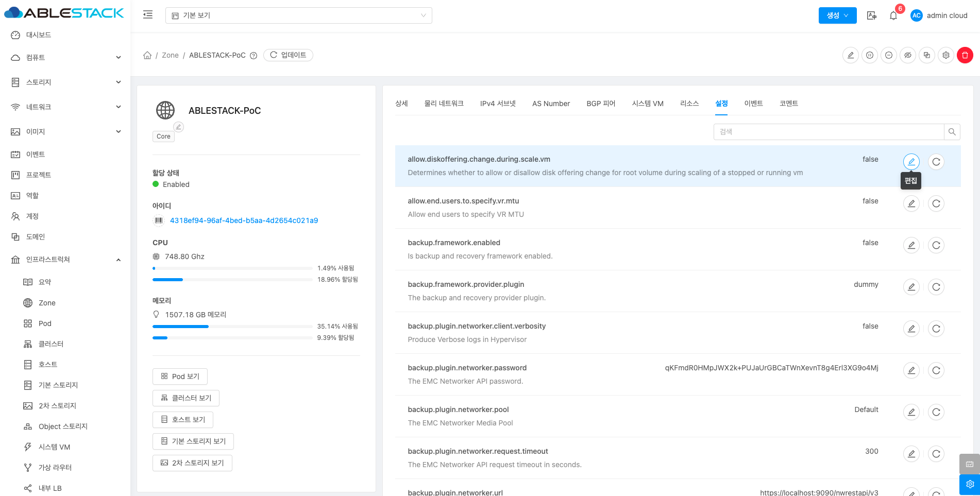Edit the allow.end.users.to.specify.vr.mtu setting

pos(911,203)
